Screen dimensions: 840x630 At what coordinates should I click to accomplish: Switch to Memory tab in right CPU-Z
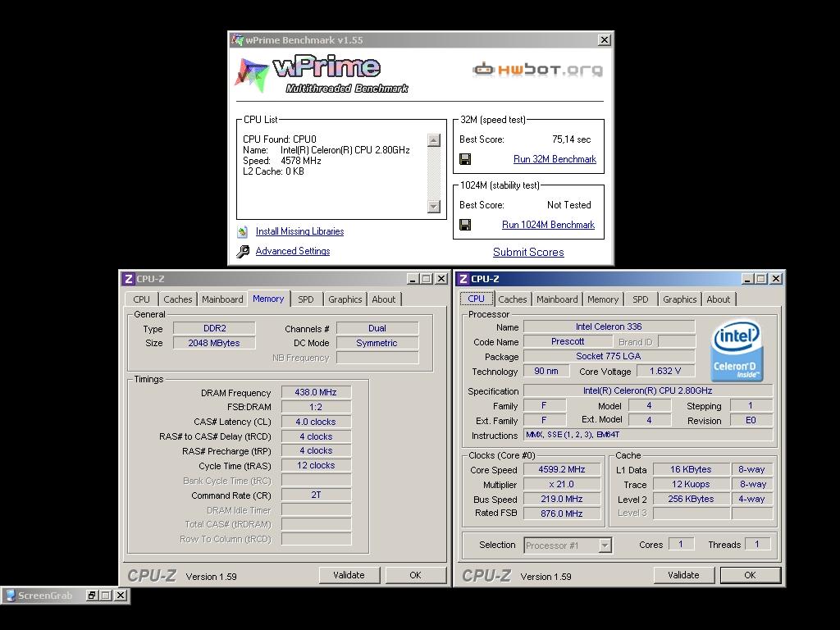pos(603,299)
